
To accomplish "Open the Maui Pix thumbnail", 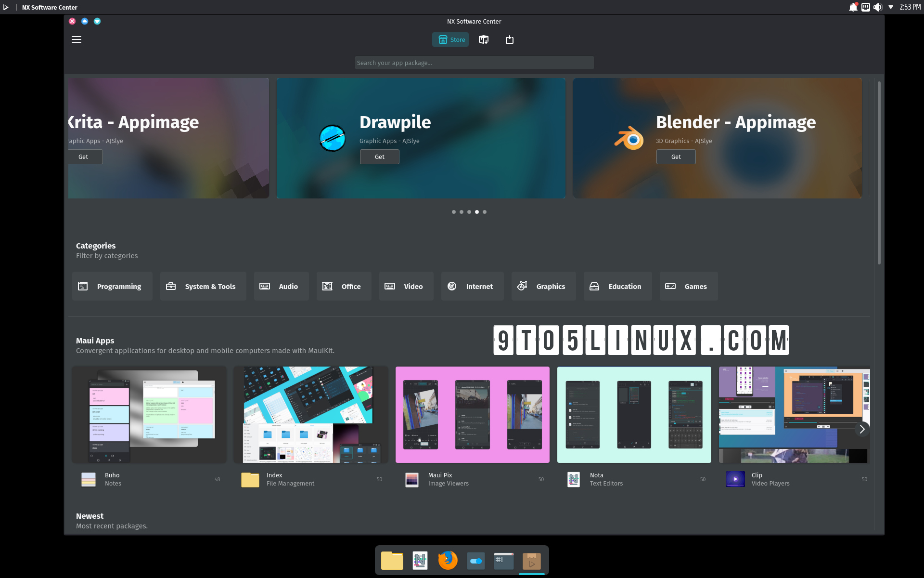I will [x=472, y=414].
